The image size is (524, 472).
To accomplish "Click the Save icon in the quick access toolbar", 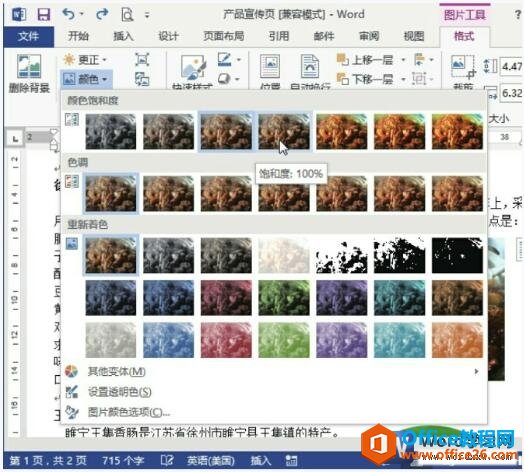I will pos(44,15).
